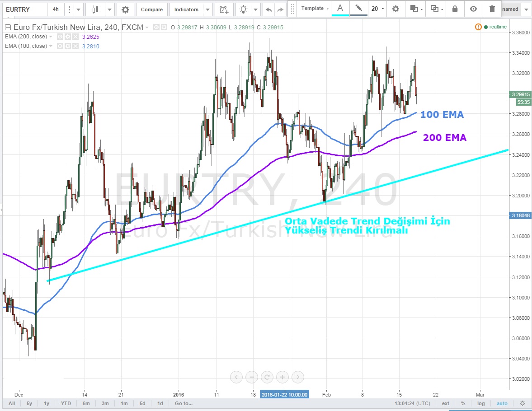Screen dimensions: 532x411
Task: Enable the auto scale option
Action: click(x=502, y=403)
